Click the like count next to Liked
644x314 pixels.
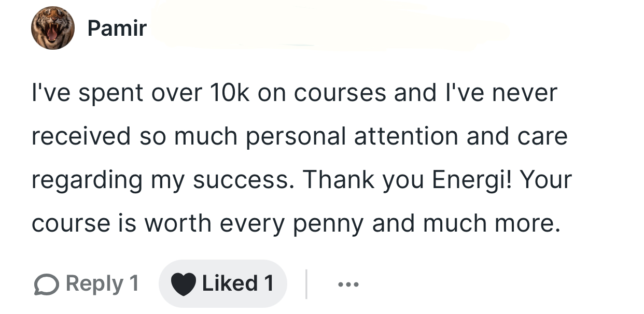[x=268, y=283]
